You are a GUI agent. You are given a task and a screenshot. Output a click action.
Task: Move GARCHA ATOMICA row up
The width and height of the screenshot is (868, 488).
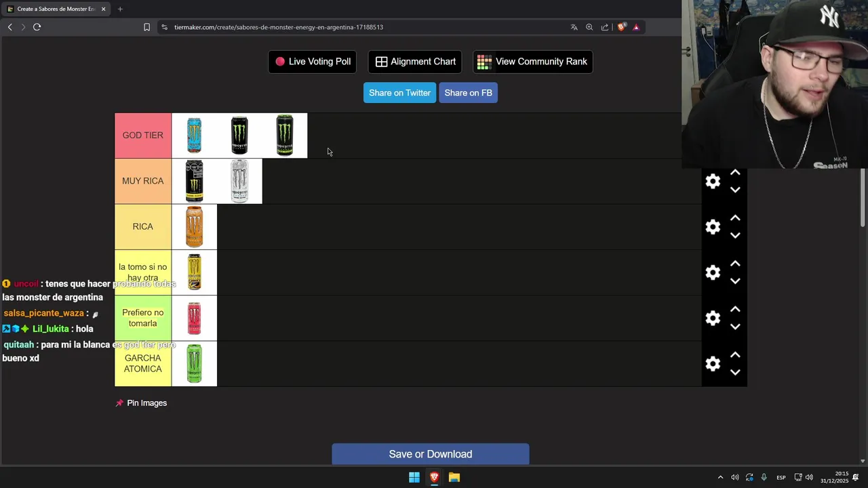tap(735, 355)
